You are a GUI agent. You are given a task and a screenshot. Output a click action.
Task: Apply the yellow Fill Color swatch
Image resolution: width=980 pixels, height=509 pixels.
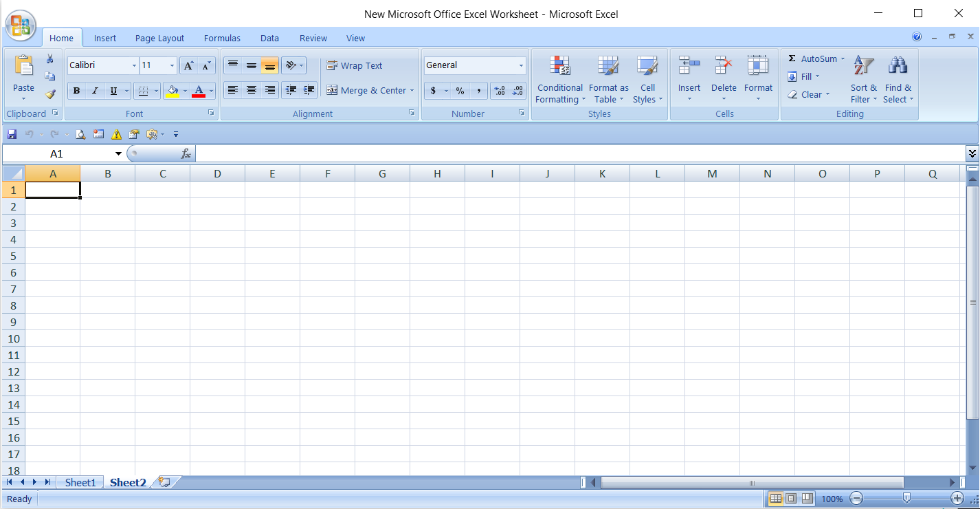[172, 91]
